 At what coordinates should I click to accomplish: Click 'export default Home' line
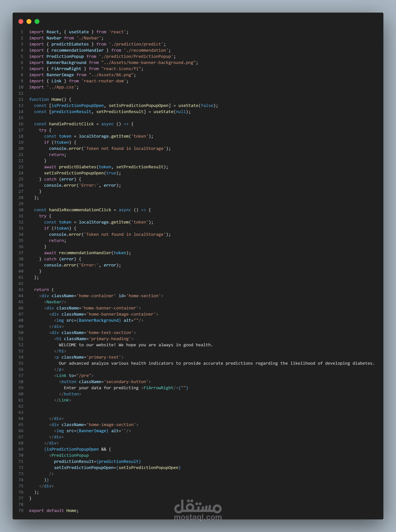click(54, 511)
